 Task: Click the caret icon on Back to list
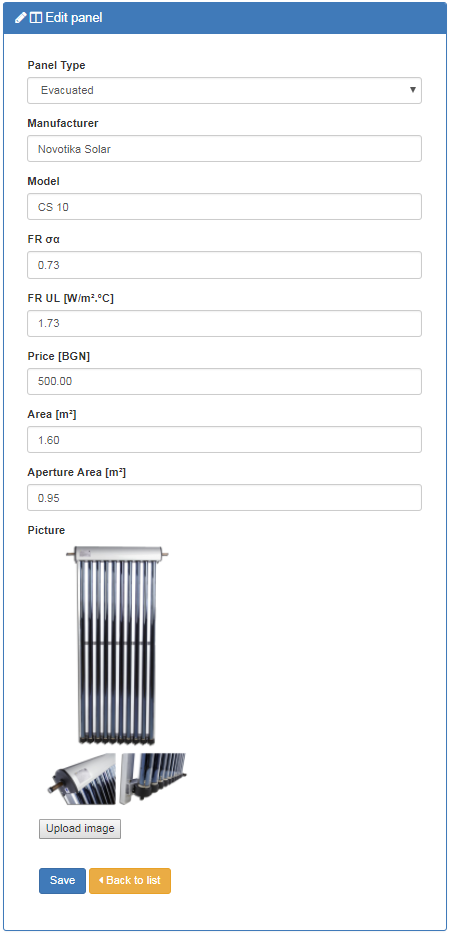(x=101, y=880)
